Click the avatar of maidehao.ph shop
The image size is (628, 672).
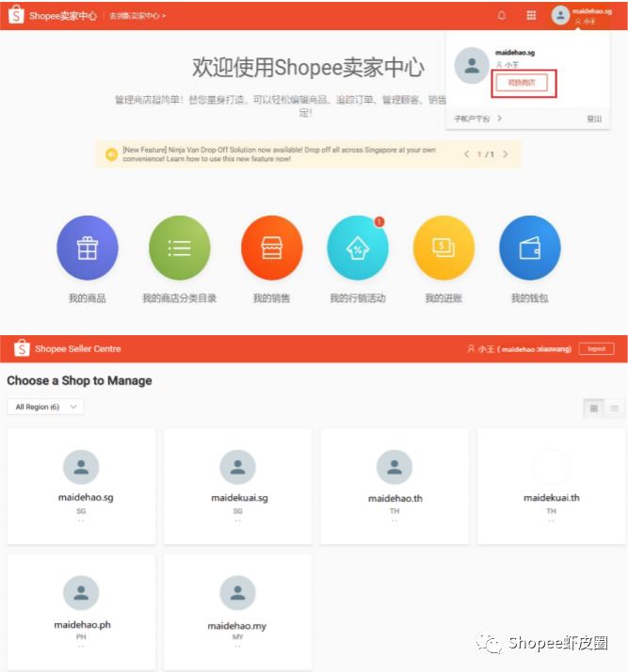coord(81,593)
